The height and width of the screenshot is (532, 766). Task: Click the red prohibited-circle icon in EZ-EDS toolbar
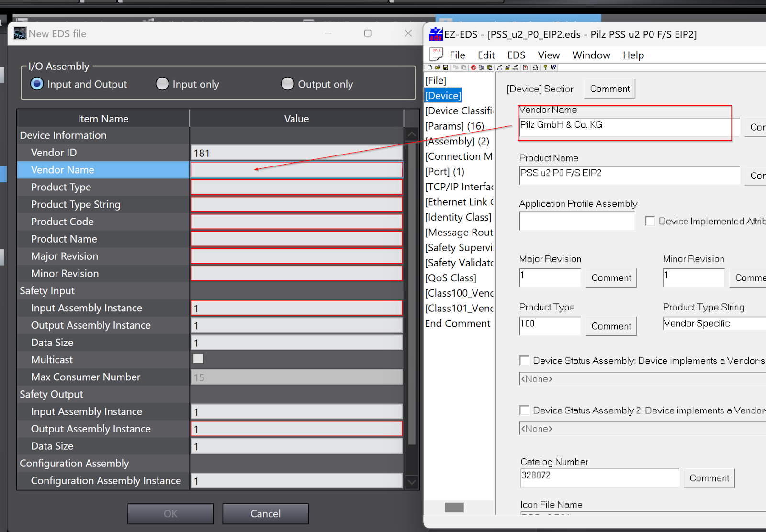coord(473,67)
